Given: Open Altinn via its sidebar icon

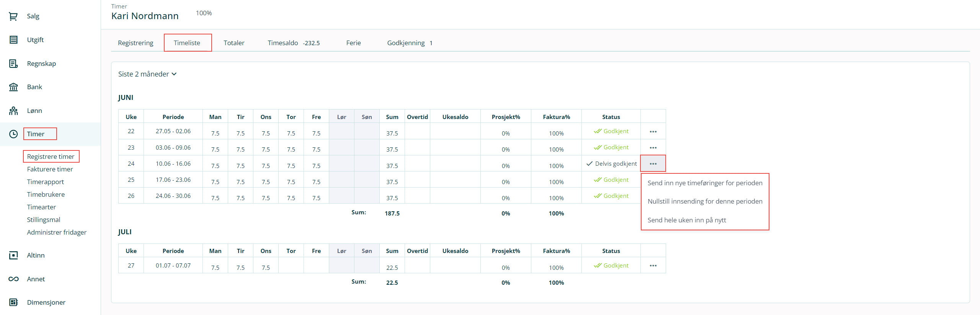Looking at the screenshot, I should pos(13,255).
